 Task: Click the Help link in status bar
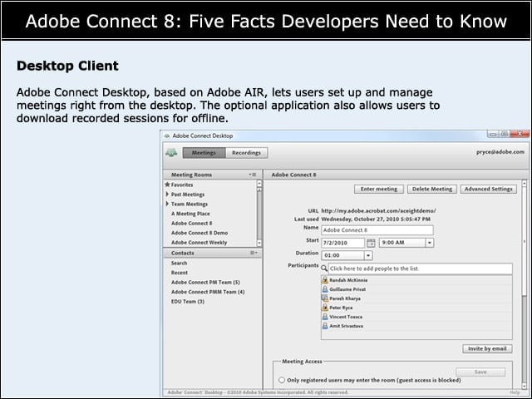pyautogui.click(x=515, y=392)
